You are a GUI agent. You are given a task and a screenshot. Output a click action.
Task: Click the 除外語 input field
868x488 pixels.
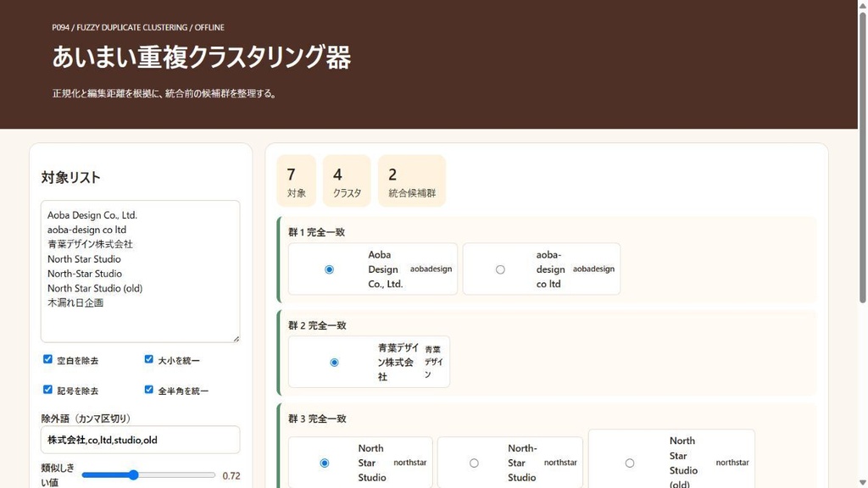140,440
